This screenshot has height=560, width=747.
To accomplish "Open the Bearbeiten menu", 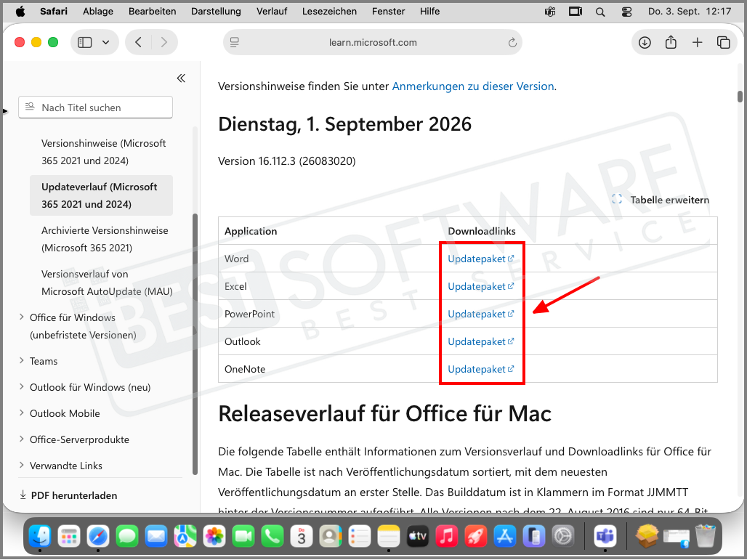I will [x=152, y=12].
